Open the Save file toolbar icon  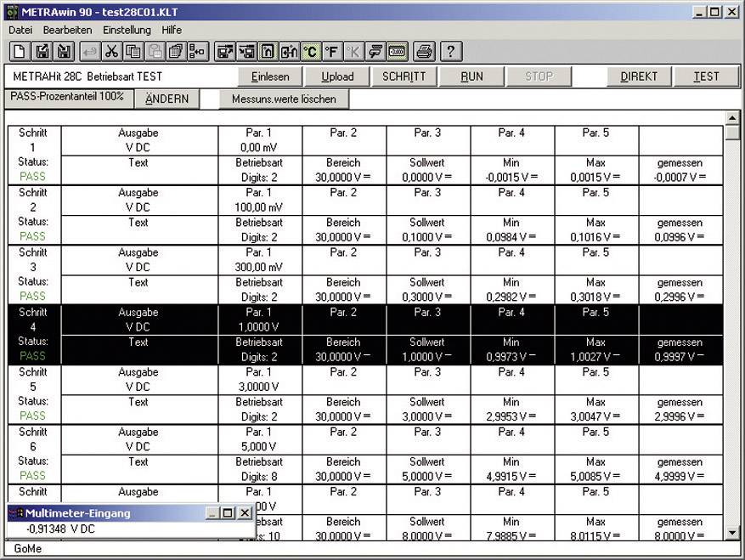point(62,51)
